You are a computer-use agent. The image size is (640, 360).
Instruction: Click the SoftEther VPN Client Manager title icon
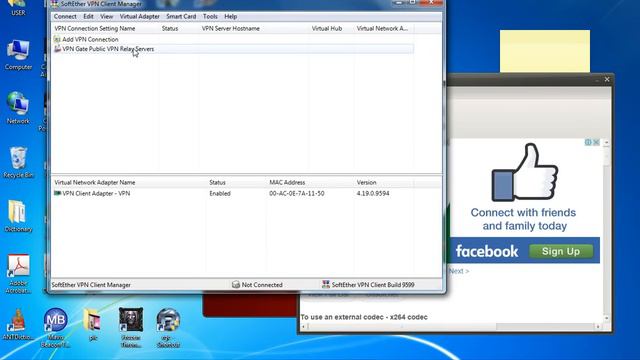click(55, 4)
